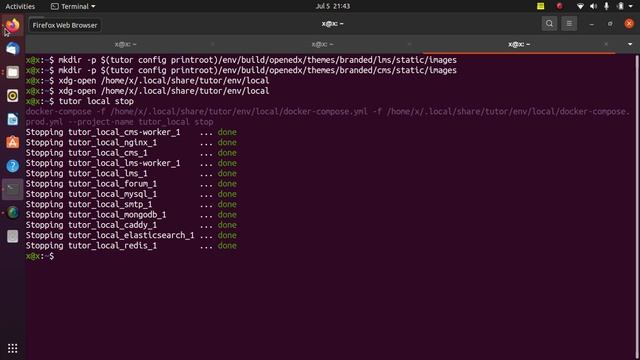Select the Terminal icon in the dock
Viewport: 640px width, 360px height.
tap(13, 189)
